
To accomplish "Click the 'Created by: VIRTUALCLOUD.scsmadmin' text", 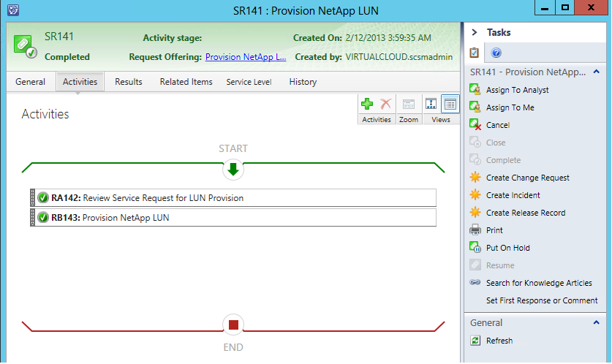I will pos(374,57).
